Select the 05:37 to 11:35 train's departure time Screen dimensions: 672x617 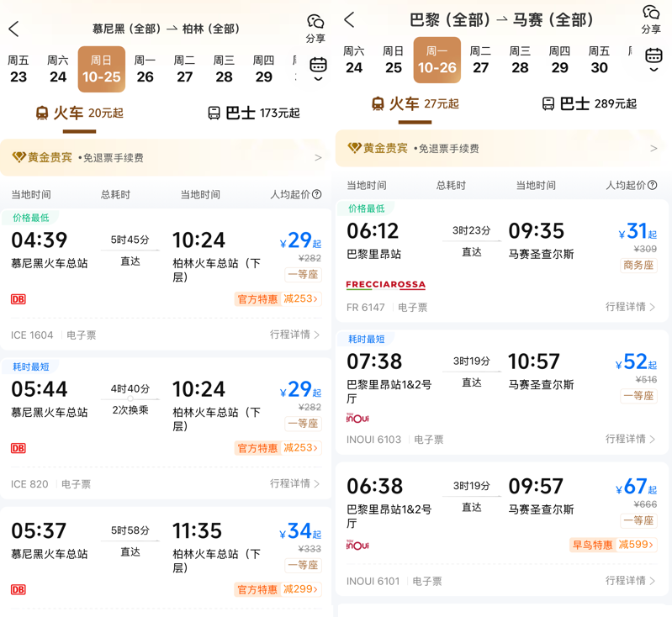[39, 531]
